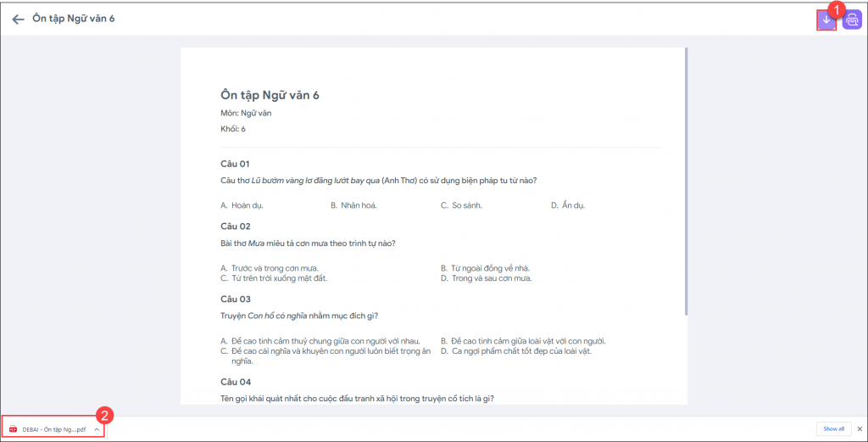The height and width of the screenshot is (442, 868).
Task: Click the Show all downloads button
Action: pos(833,429)
